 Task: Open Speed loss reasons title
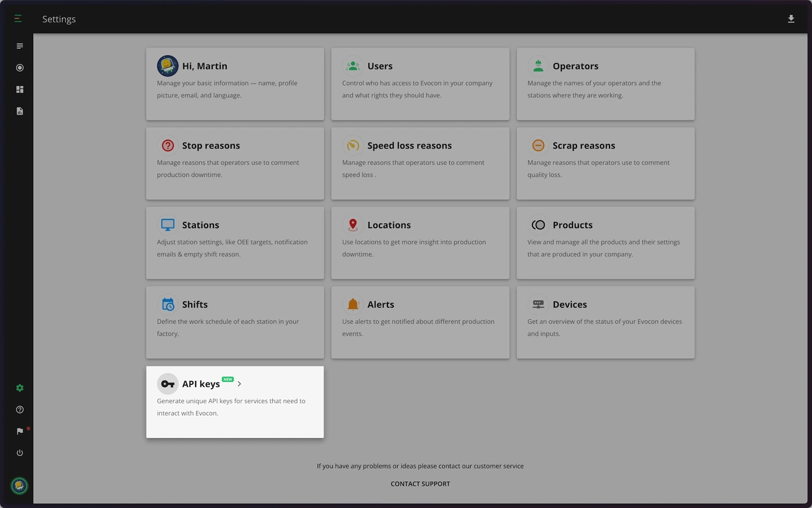point(409,146)
